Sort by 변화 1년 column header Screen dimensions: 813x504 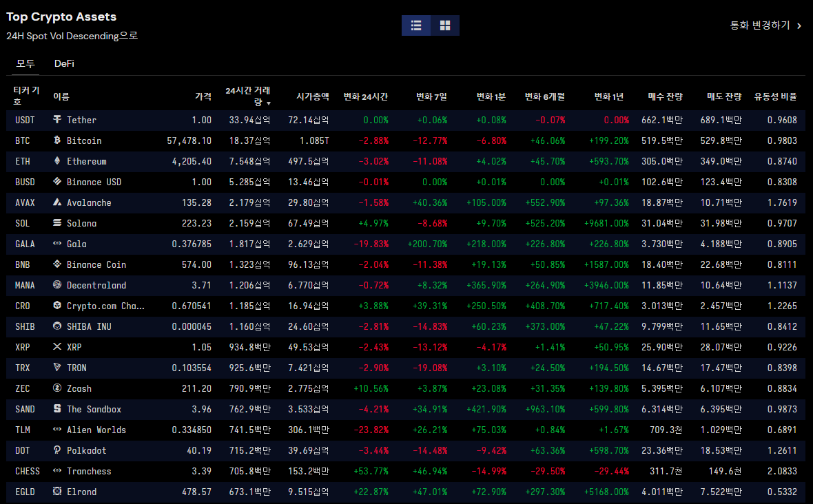pyautogui.click(x=608, y=96)
